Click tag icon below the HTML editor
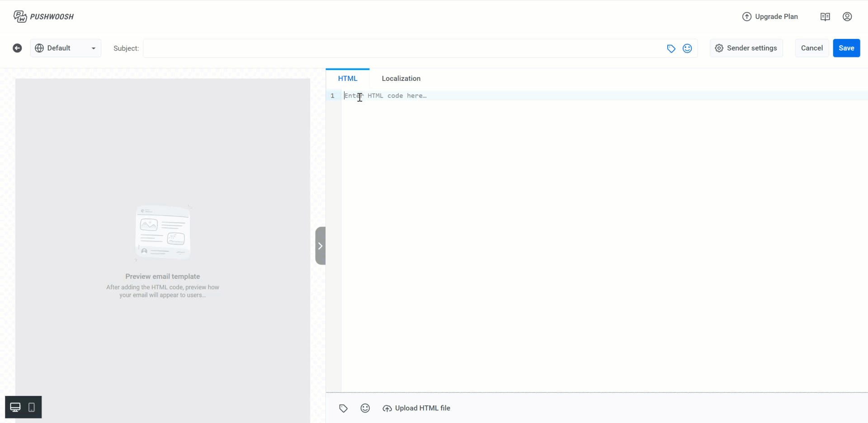 (343, 408)
